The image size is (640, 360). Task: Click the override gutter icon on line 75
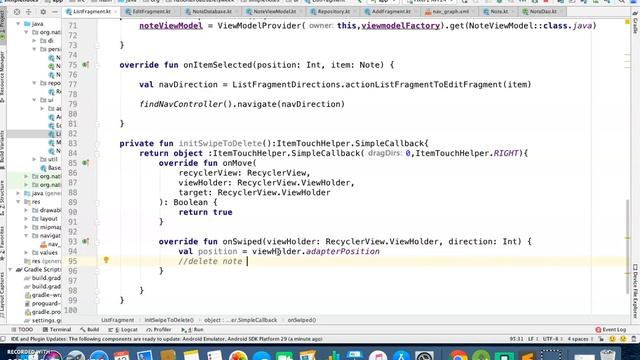tap(86, 64)
